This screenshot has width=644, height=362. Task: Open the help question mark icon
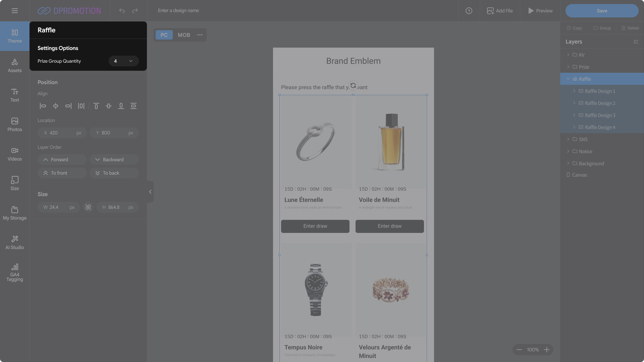pos(469,11)
